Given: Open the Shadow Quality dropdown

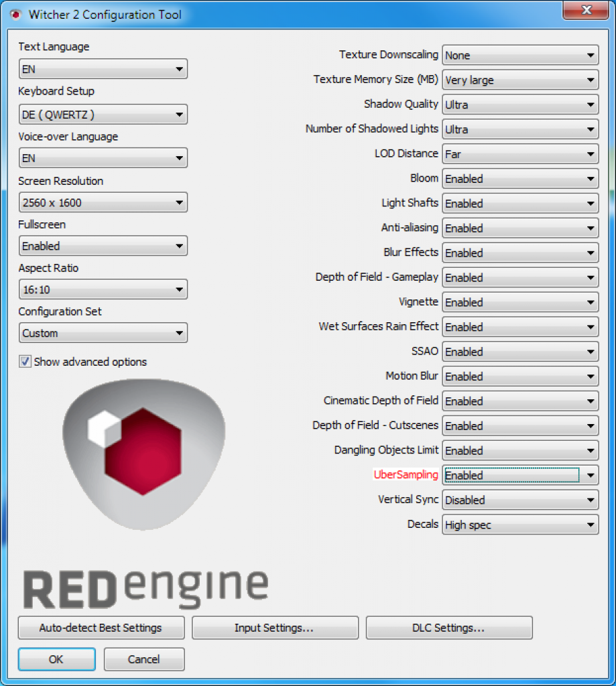Looking at the screenshot, I should tap(520, 105).
